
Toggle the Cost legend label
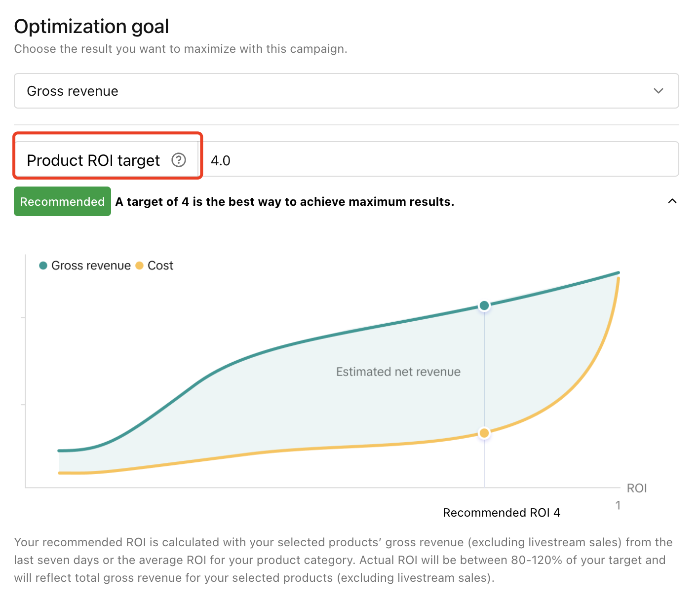click(160, 265)
